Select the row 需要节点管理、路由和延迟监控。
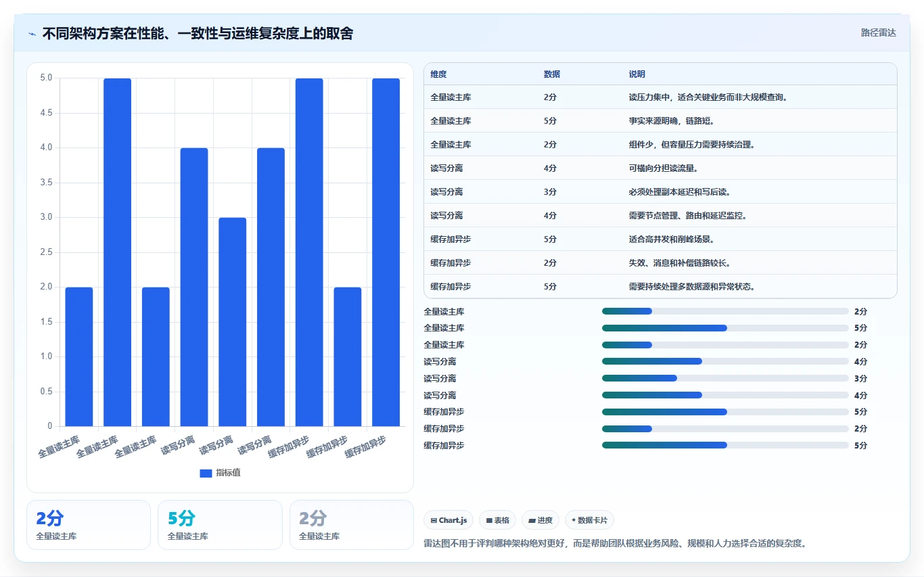Viewport: 924px width, 577px height. (x=660, y=216)
